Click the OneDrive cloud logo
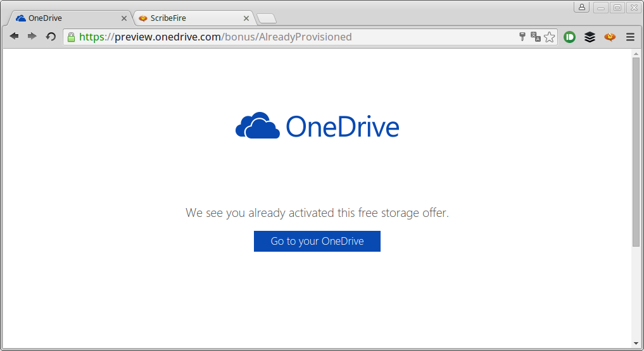 click(258, 125)
